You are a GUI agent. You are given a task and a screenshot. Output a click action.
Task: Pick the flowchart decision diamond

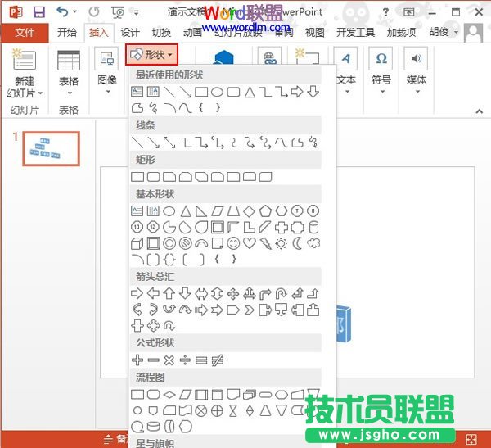(169, 395)
